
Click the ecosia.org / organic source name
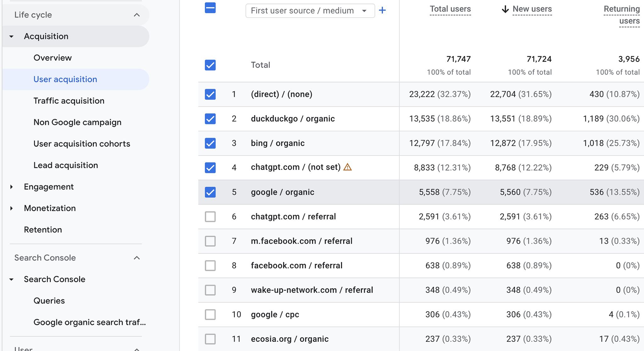(x=290, y=339)
